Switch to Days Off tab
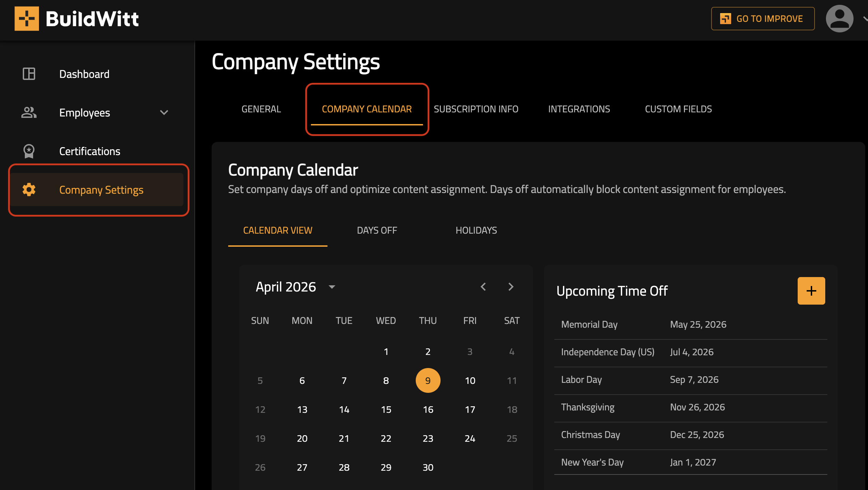The height and width of the screenshot is (490, 868). point(377,230)
